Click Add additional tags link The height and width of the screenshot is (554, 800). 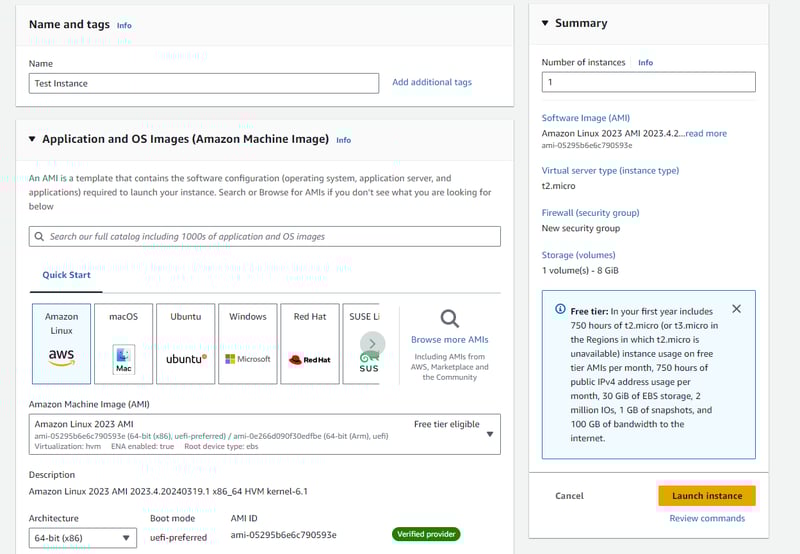pyautogui.click(x=432, y=82)
